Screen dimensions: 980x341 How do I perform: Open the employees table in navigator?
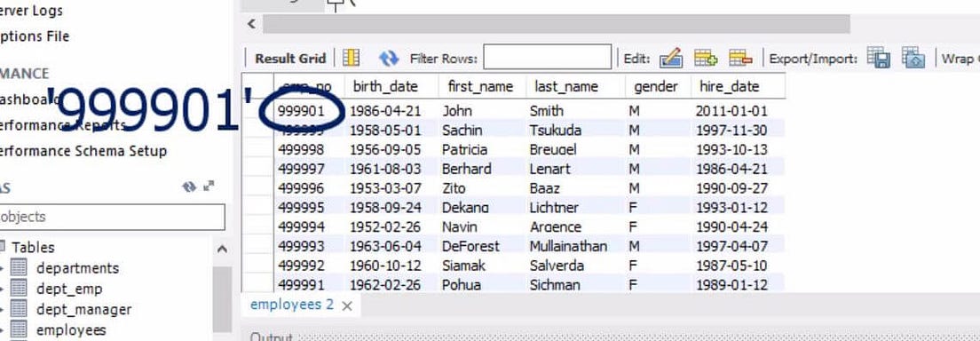click(71, 329)
